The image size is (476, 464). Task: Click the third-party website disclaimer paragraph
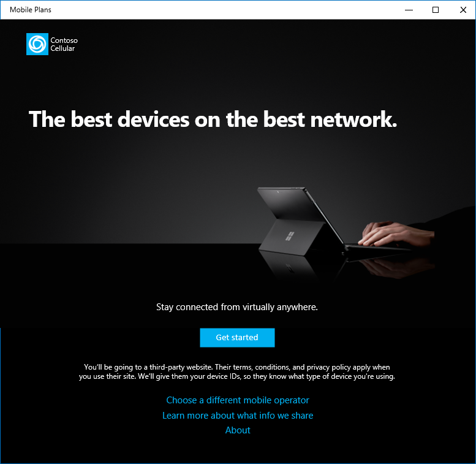pyautogui.click(x=237, y=371)
